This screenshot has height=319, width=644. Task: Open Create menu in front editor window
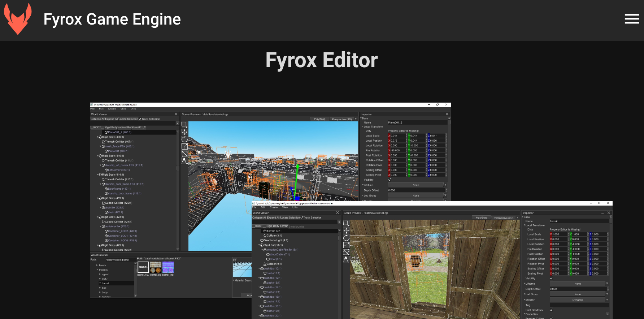(274, 207)
